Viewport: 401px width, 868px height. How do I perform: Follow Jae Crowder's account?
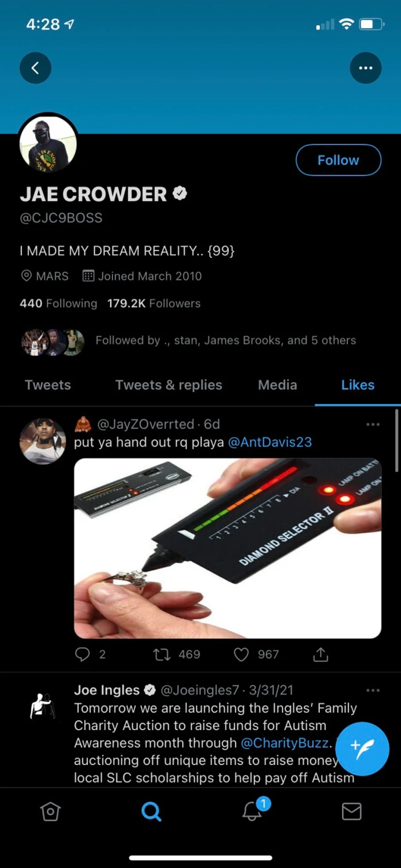(x=338, y=160)
